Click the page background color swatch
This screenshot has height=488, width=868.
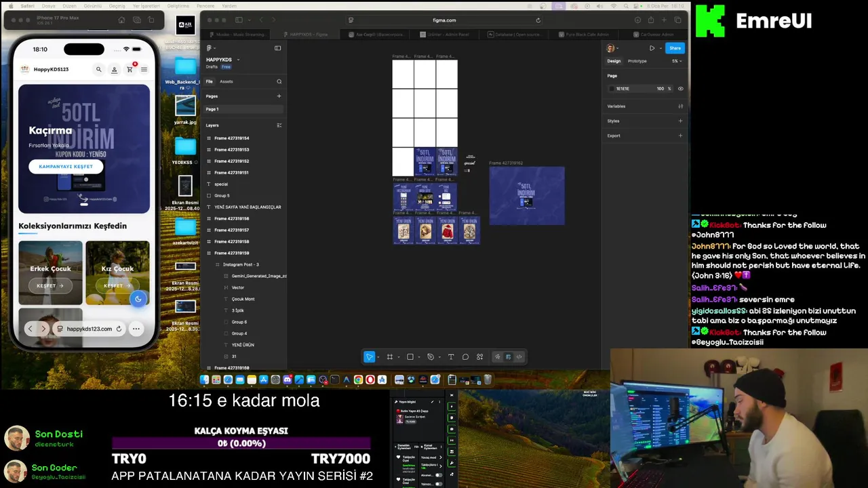click(611, 89)
